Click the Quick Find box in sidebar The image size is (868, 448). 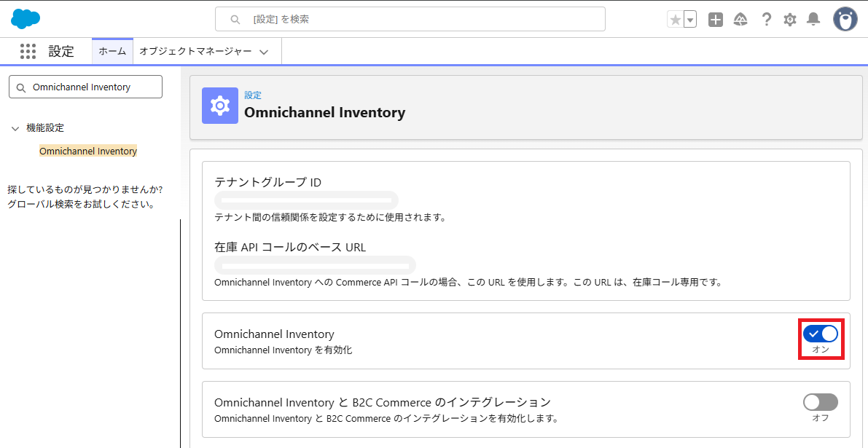coord(85,87)
